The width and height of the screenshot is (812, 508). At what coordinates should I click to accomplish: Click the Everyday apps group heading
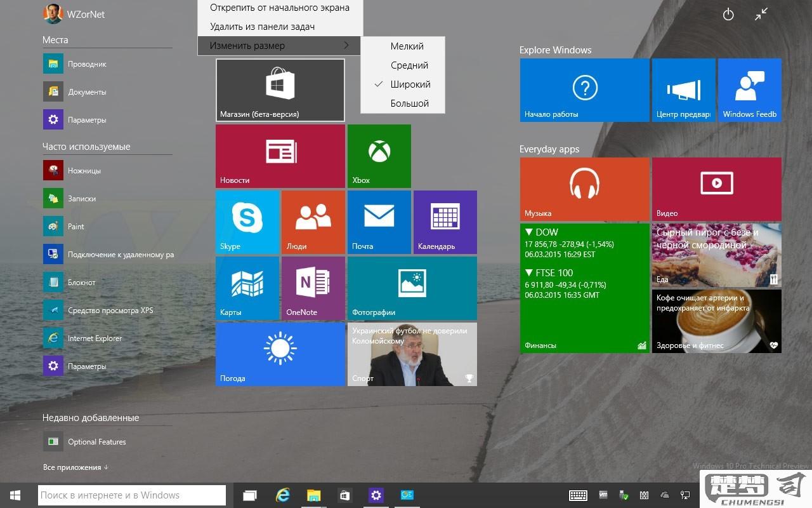pos(549,149)
